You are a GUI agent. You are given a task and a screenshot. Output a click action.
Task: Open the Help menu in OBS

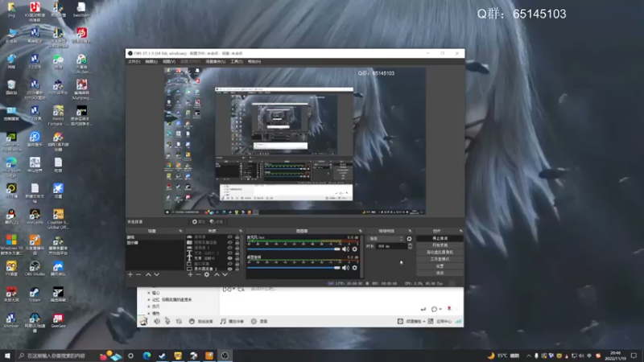pos(254,62)
